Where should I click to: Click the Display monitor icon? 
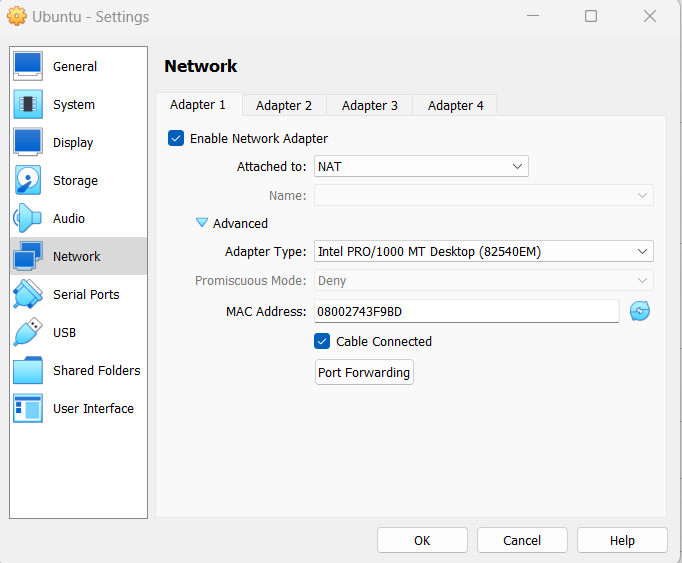(x=28, y=142)
